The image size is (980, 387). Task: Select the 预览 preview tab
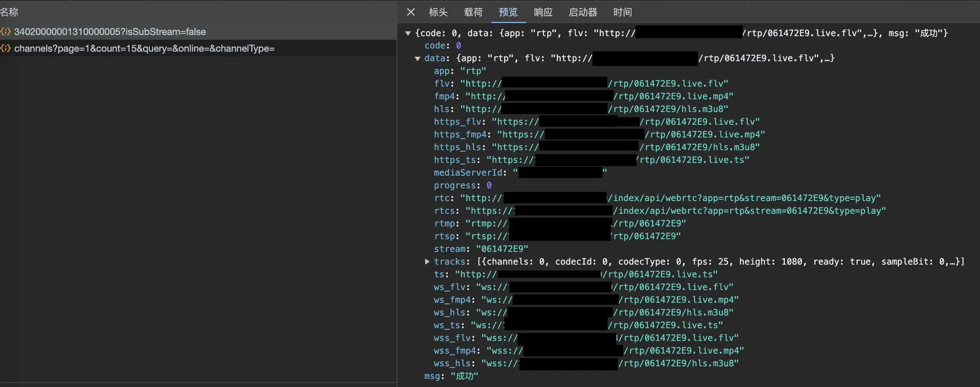[x=508, y=12]
